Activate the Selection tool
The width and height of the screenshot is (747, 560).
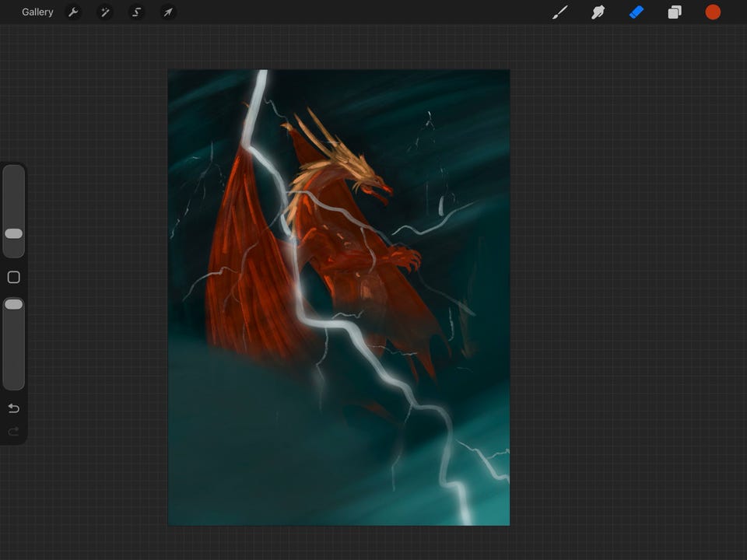pyautogui.click(x=136, y=12)
